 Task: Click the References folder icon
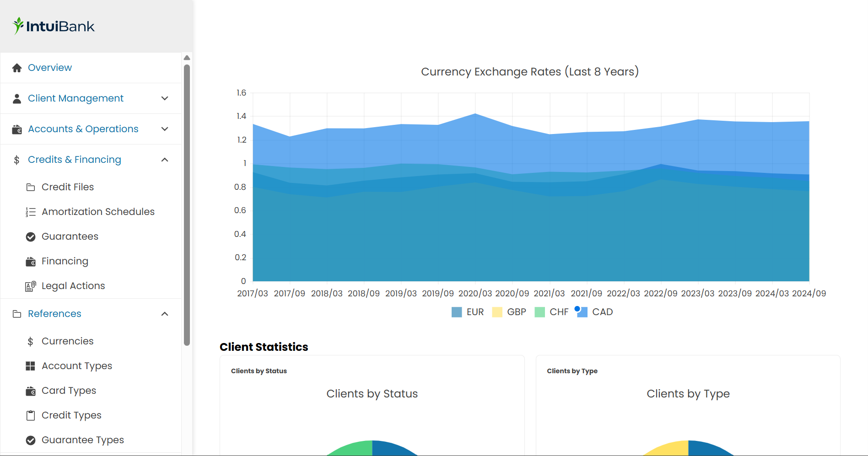pos(17,314)
